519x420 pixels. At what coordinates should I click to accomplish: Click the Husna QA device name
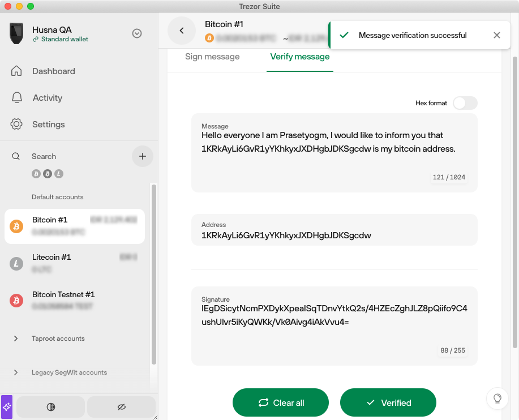[x=52, y=30]
